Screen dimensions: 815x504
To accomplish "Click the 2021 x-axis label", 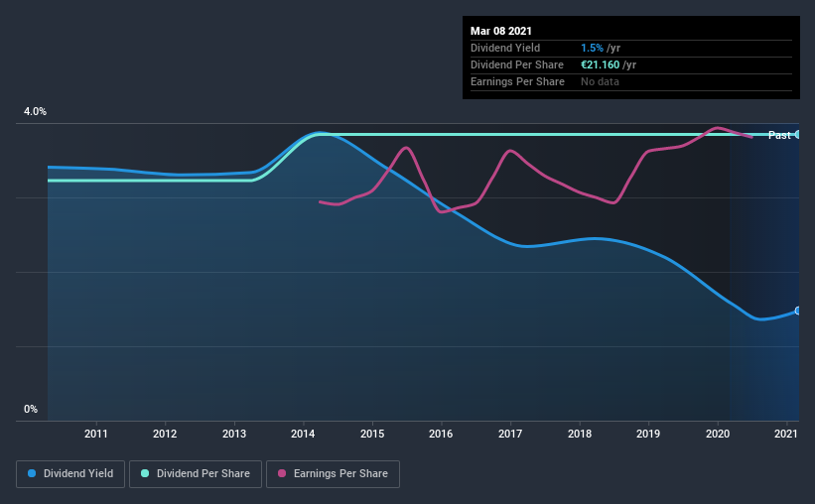I will tap(785, 434).
